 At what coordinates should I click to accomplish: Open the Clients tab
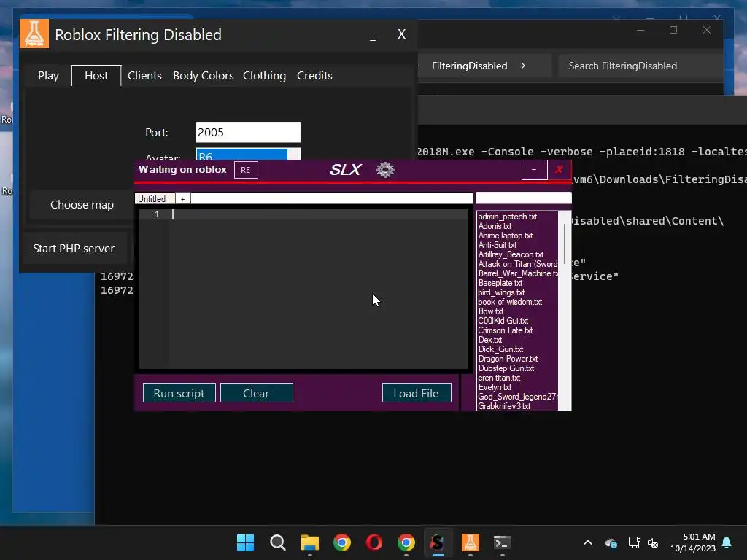[x=145, y=76]
